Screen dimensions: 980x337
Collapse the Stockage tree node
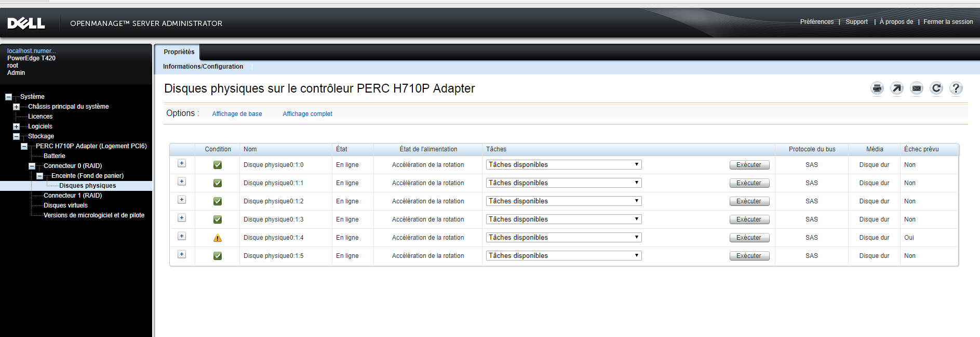[x=16, y=136]
